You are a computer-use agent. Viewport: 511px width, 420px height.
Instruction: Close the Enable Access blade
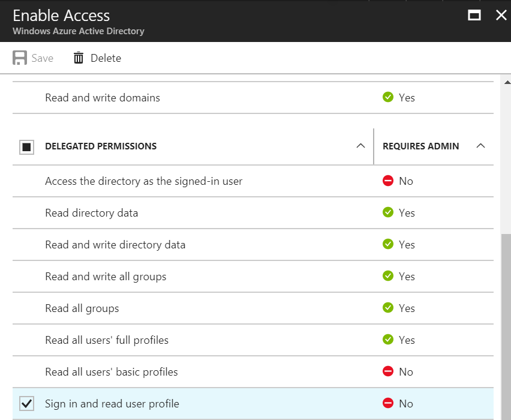click(501, 15)
